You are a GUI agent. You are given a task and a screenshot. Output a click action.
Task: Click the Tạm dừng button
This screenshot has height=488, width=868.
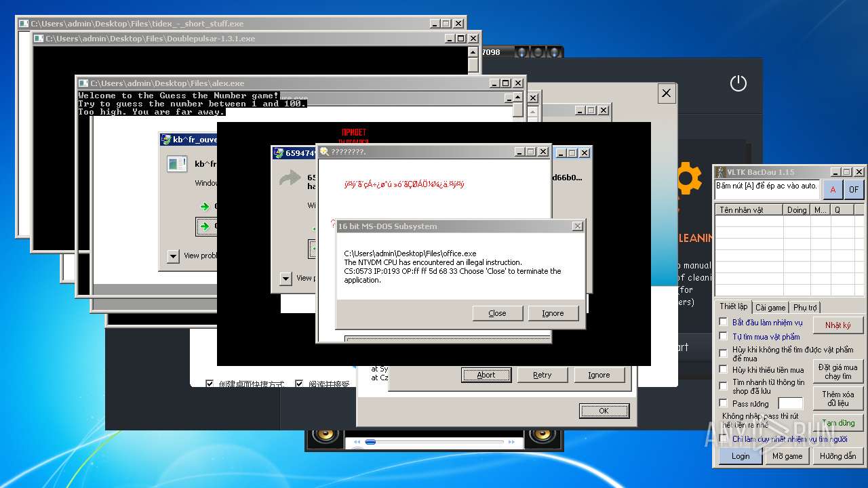(838, 423)
